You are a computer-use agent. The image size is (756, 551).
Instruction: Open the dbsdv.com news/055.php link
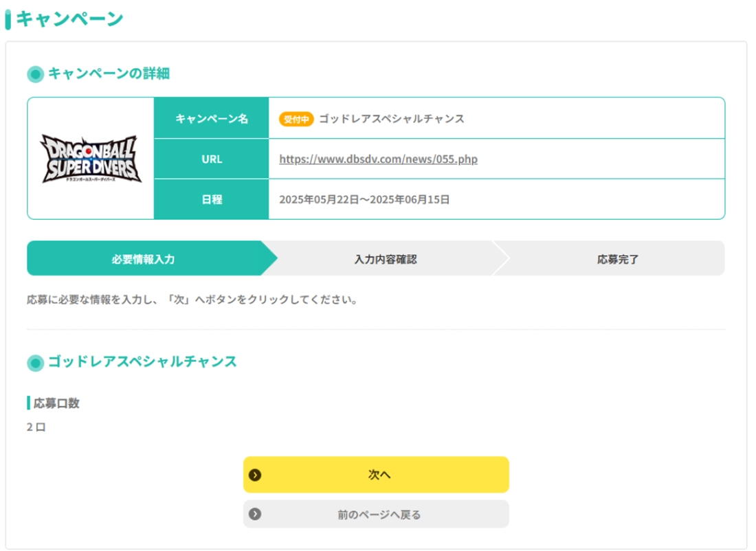(x=379, y=159)
